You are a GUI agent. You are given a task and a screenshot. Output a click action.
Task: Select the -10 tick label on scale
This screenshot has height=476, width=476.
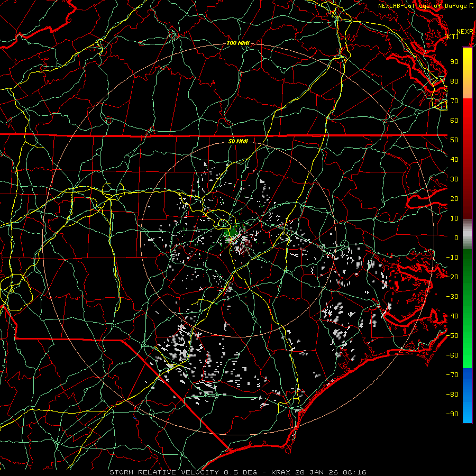click(x=452, y=258)
